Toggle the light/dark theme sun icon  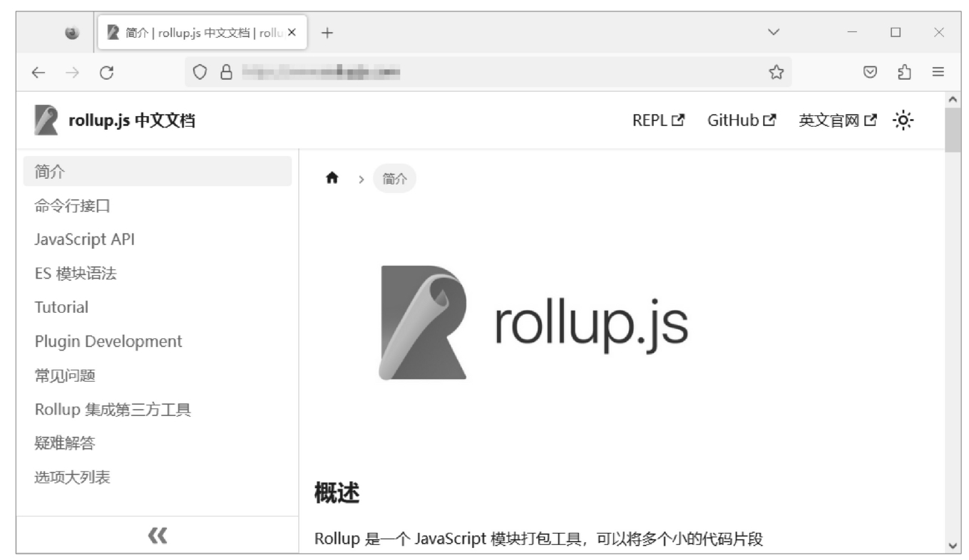tap(903, 120)
